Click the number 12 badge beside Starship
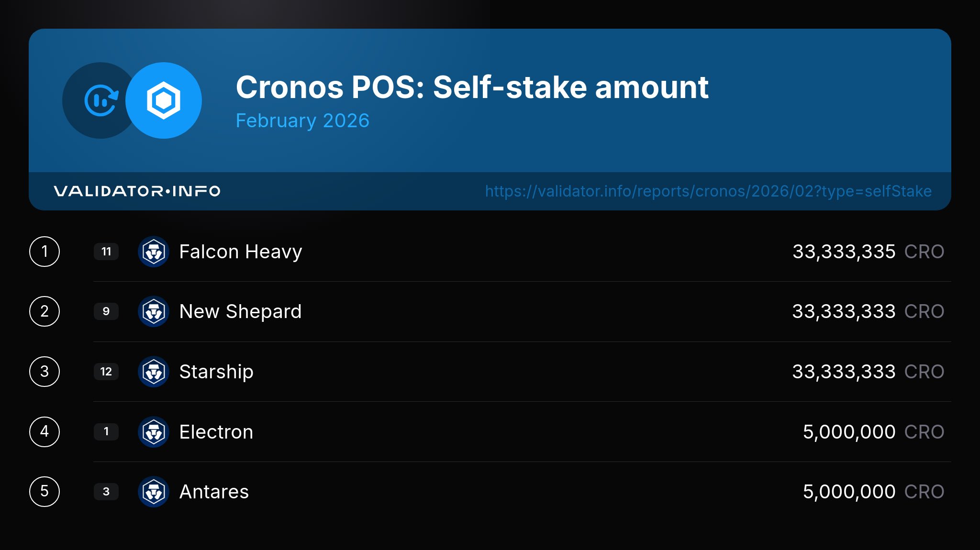The image size is (980, 550). (x=106, y=372)
